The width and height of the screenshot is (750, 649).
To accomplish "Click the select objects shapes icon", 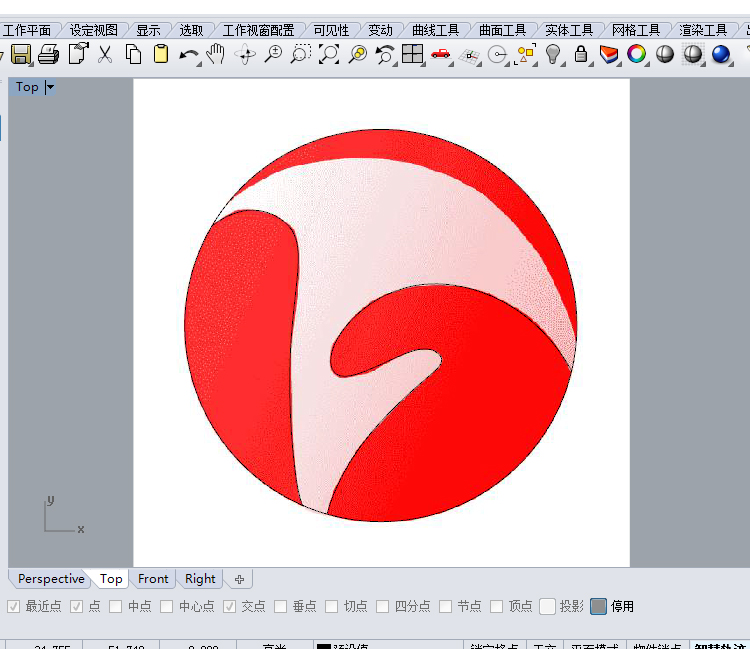I will [x=525, y=54].
